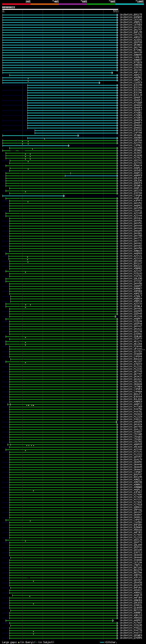This screenshot has height=644, width=146.
Task: Click the cyan alignment bar for UniRef100_Q53N81
Action: (x=41, y=135)
